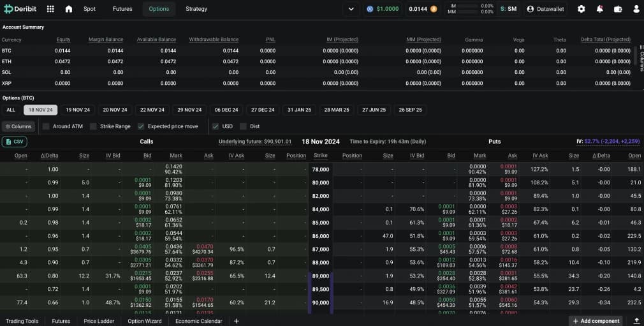Open the Columns selector

tap(18, 126)
